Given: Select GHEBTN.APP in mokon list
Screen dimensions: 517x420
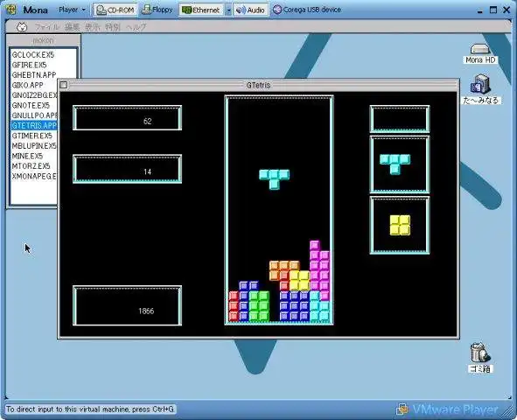Looking at the screenshot, I should (x=34, y=75).
